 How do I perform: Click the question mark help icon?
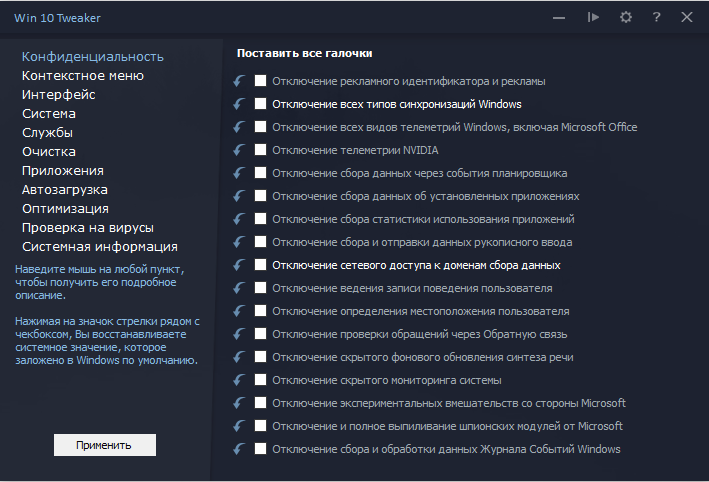coord(656,17)
